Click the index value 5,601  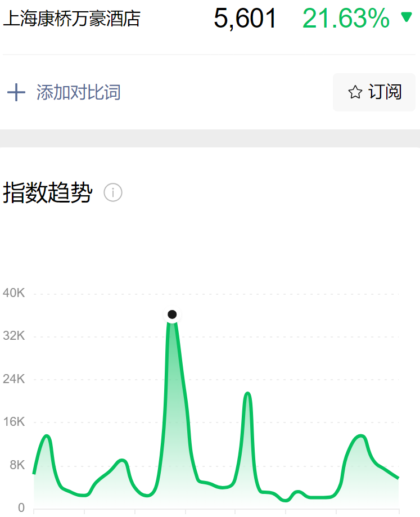[245, 18]
